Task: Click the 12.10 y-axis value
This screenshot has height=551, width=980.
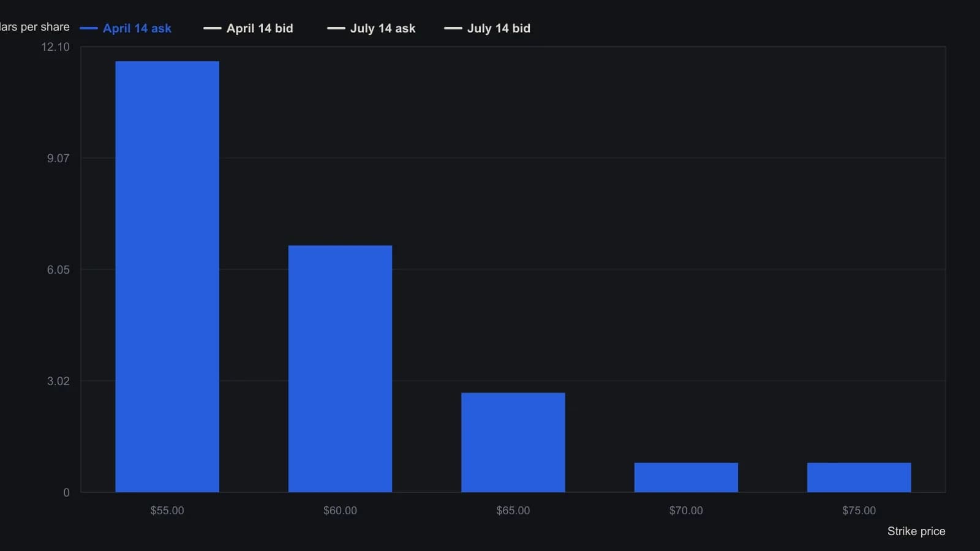Action: pos(55,47)
